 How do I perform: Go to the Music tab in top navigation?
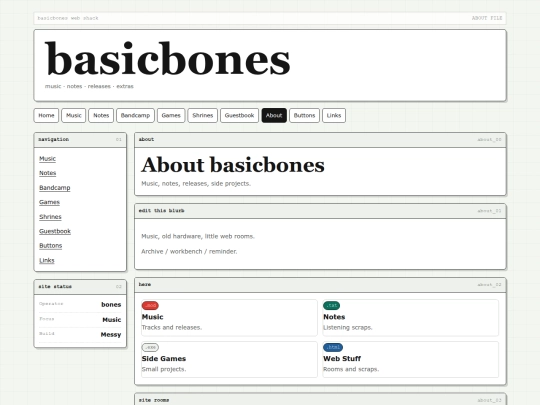click(x=74, y=115)
